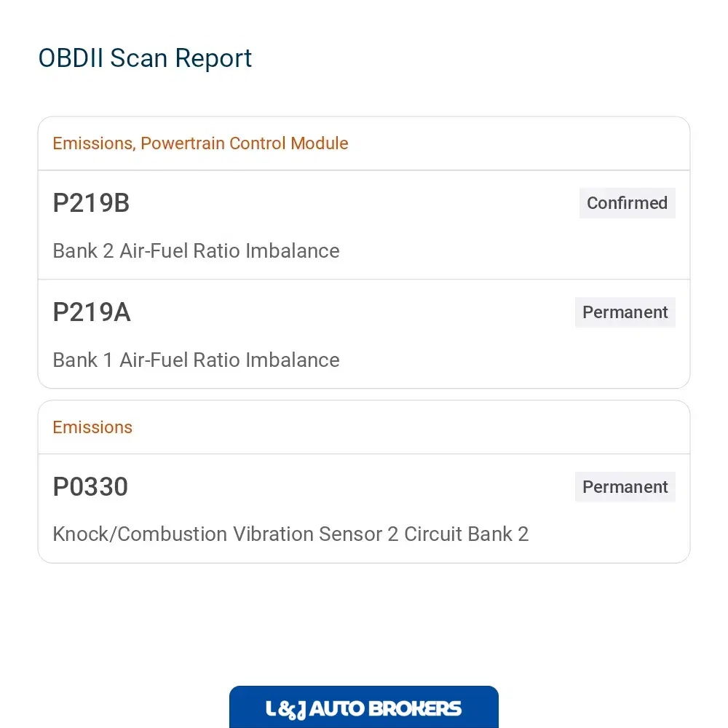Click the ampersand in the L&J logo

tap(288, 709)
